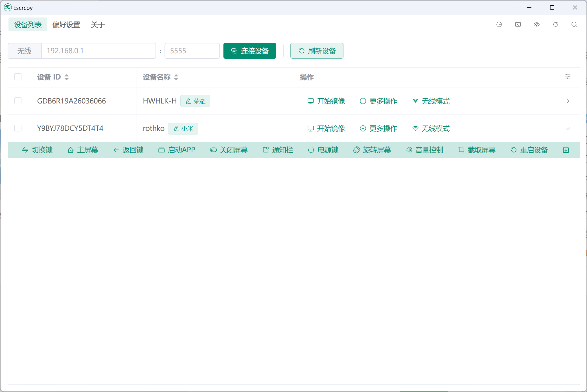Check the GDB6R19A26036066 device checkbox
The width and height of the screenshot is (587, 392).
pyautogui.click(x=18, y=101)
